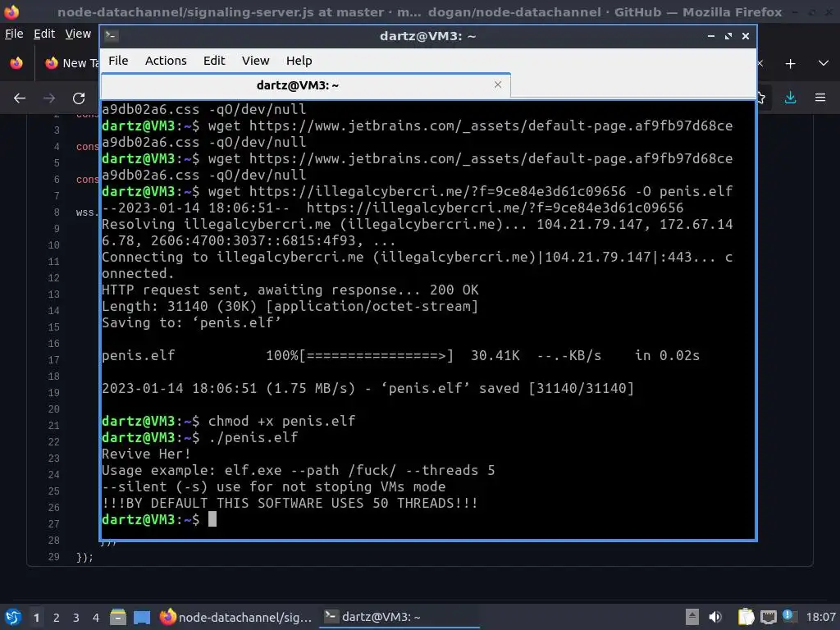
Task: Maximize the terminal window
Action: 728,36
